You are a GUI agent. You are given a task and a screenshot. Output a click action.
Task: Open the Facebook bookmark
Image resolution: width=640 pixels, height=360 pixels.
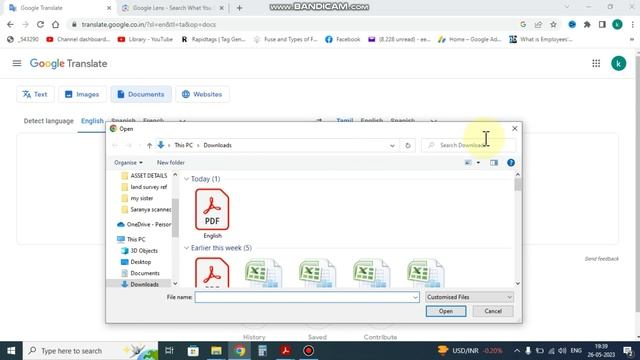pos(342,39)
